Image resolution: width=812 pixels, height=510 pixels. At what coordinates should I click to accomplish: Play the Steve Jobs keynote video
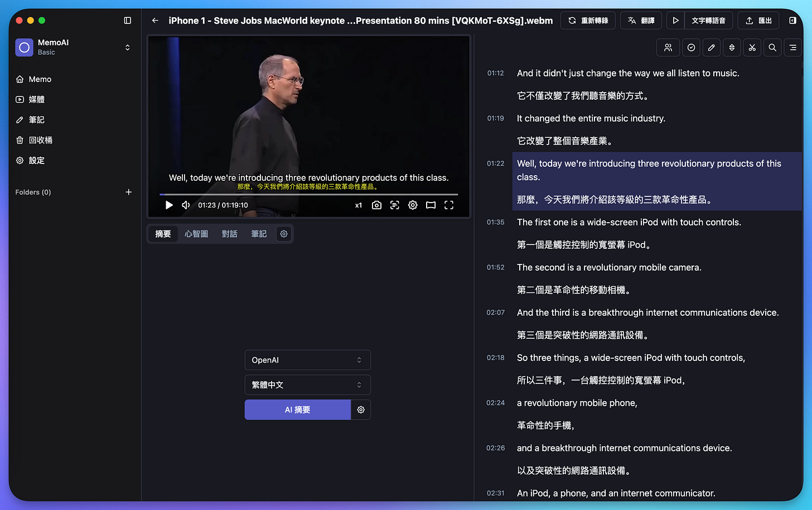(x=169, y=205)
